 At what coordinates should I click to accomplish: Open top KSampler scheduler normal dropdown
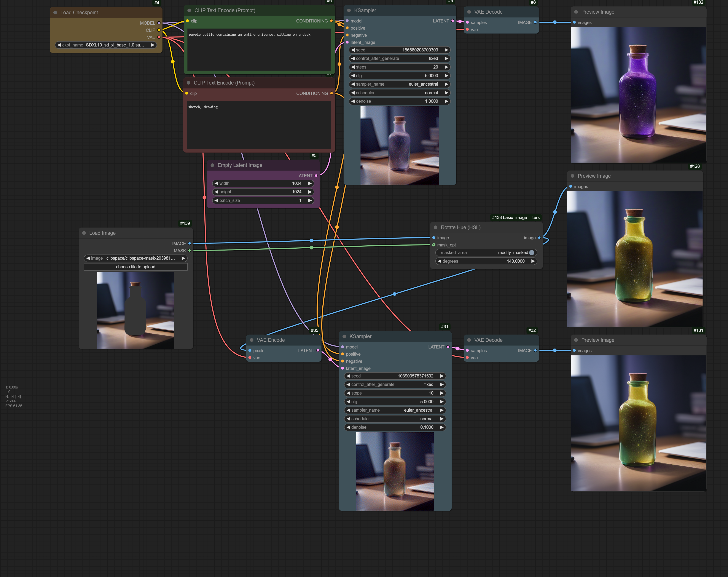click(400, 93)
